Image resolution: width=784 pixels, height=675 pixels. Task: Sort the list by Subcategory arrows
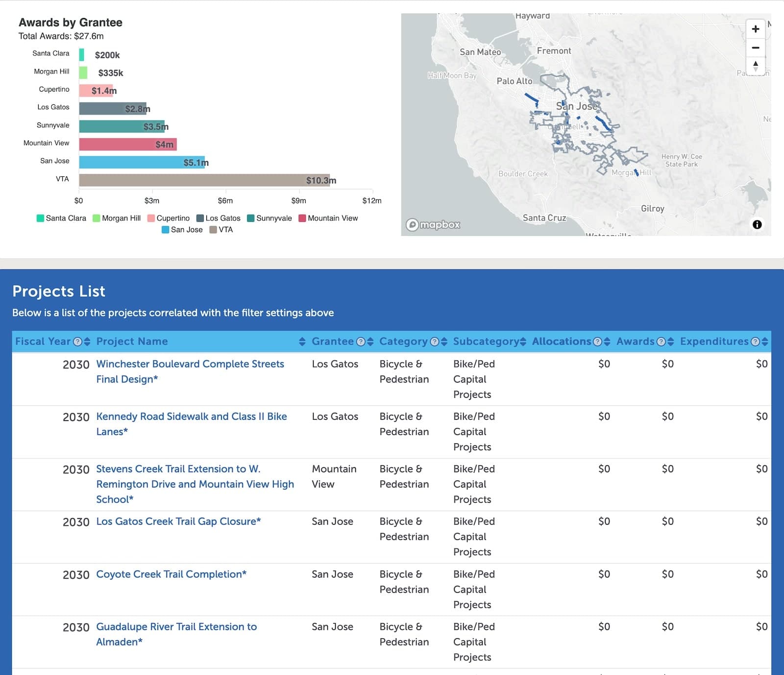(523, 341)
